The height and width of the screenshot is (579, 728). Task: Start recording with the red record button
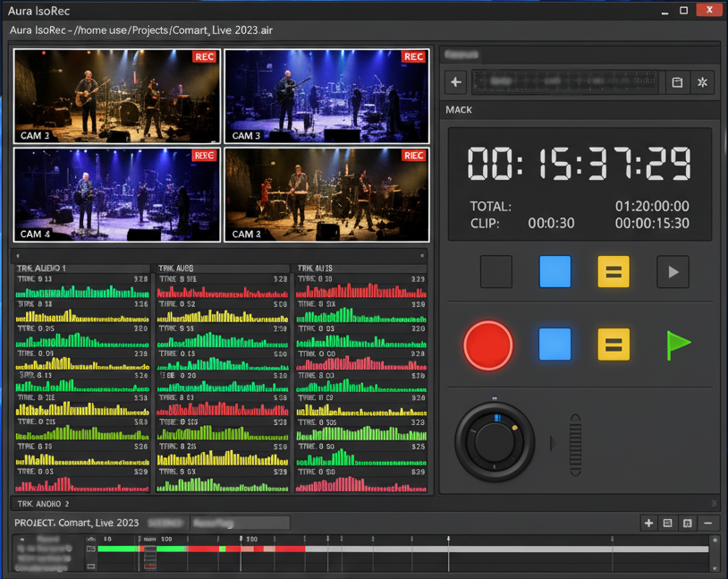point(487,344)
